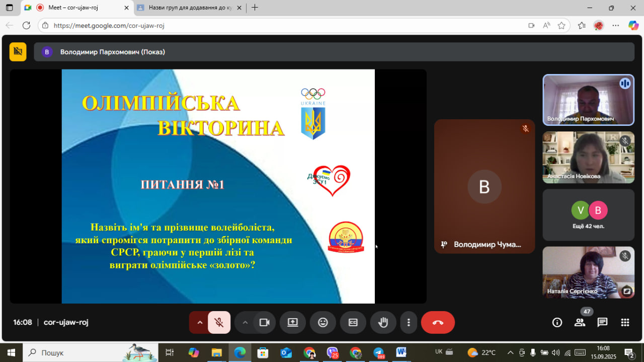Click the red Leave call button
Screen dimensions: 644x362
click(437, 323)
